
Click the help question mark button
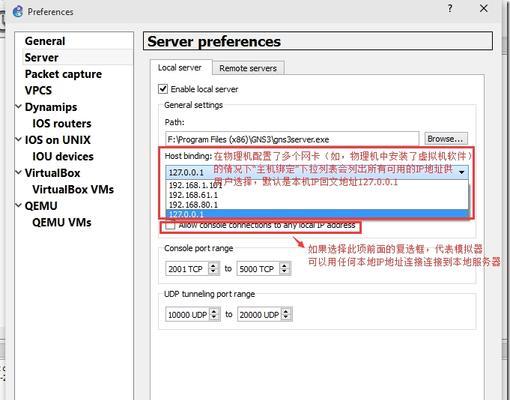tap(450, 9)
